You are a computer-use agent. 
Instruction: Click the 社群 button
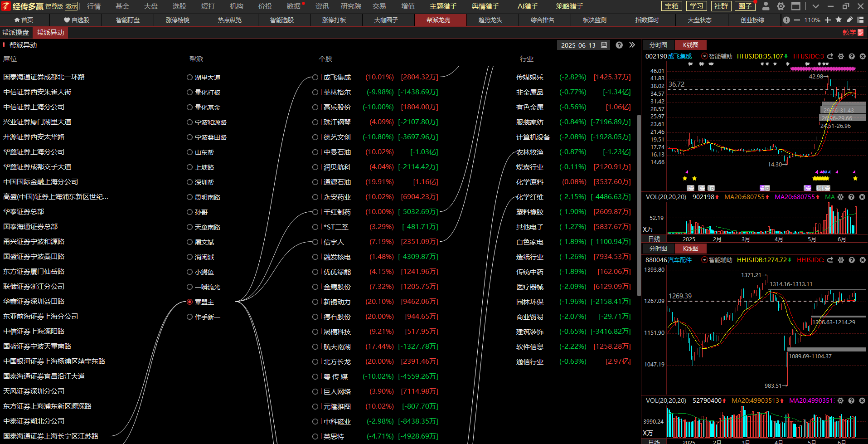point(721,6)
